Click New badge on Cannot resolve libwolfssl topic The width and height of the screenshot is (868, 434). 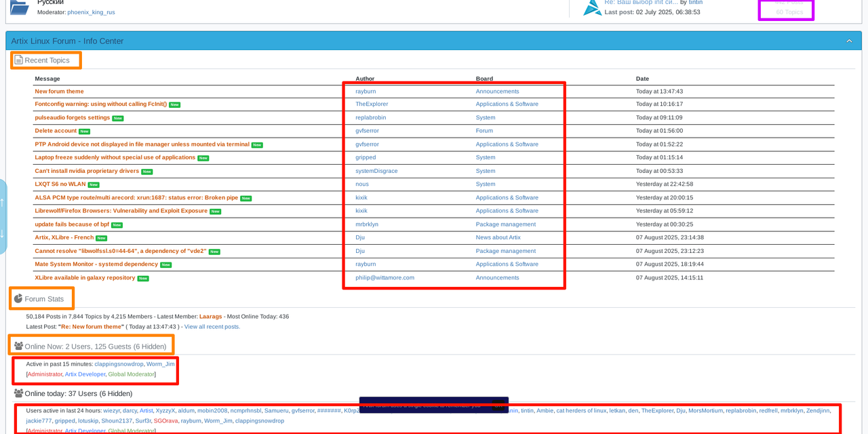click(214, 252)
